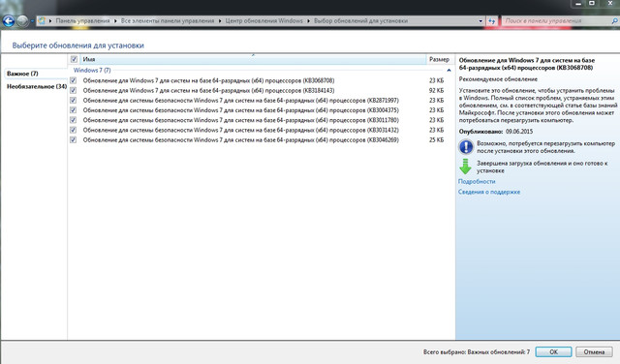The image size is (620, 364).
Task: Select the Важное (7) tab
Action: 22,74
